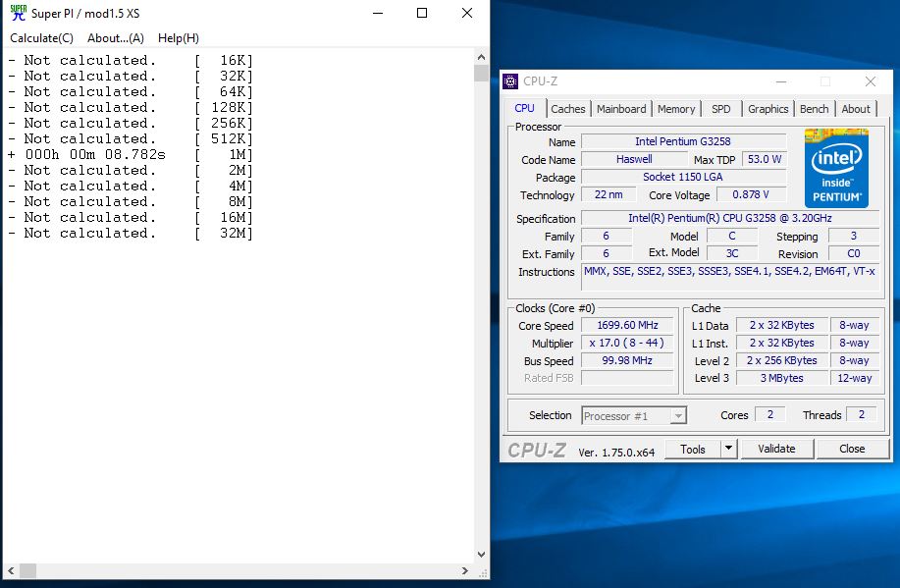
Task: Click the Super PI app icon in title bar
Action: pos(19,13)
